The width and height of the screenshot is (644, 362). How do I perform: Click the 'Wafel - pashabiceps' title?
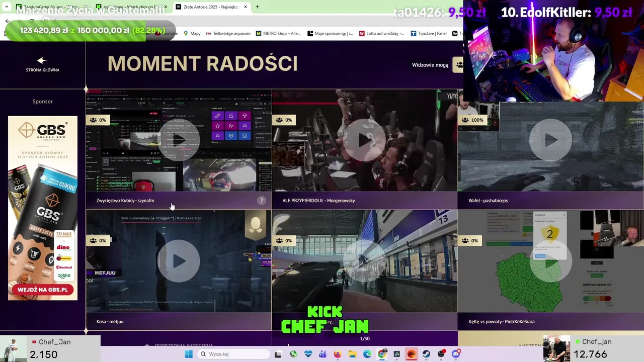[x=488, y=201]
